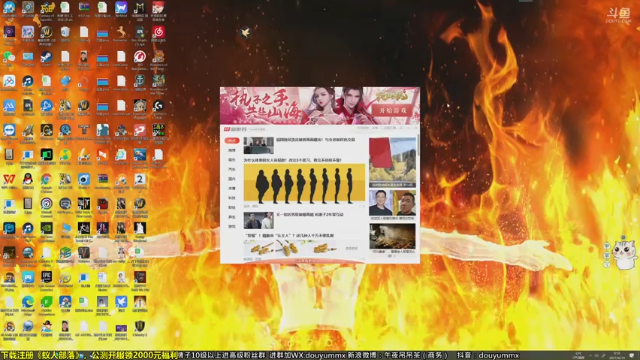640x360 pixels.
Task: Select the horse silhouette desktop icon
Action: (121, 32)
